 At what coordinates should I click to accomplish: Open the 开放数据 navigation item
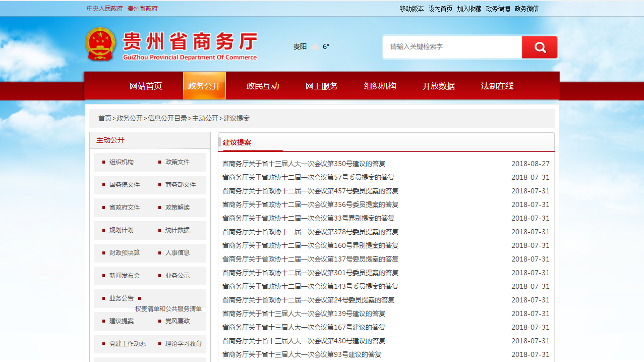pos(439,86)
